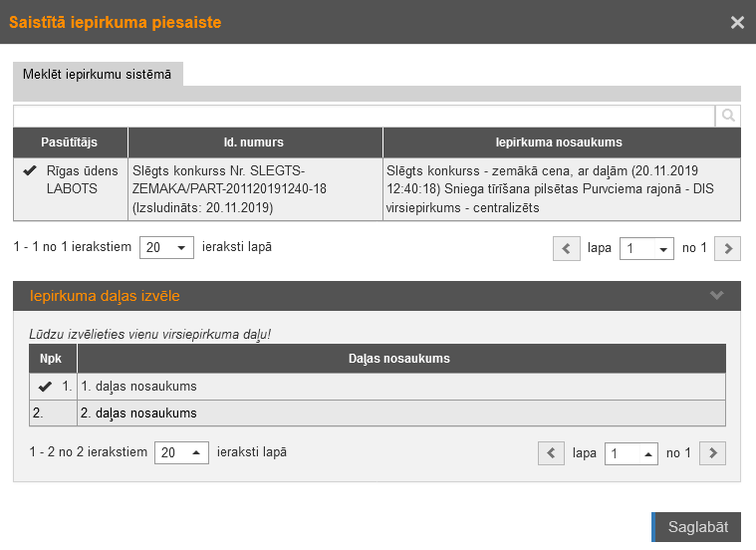This screenshot has height=550, width=756.
Task: Open records-per-page dropdown for procurement list
Action: 167,248
